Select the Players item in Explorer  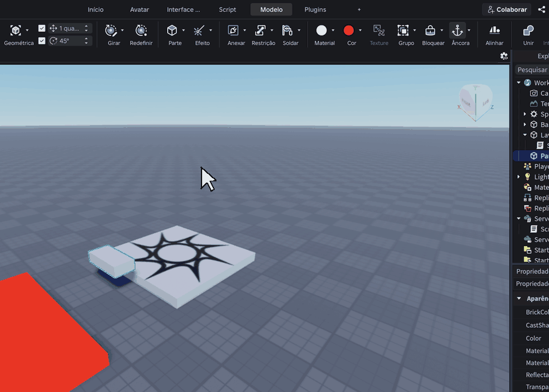point(537,166)
